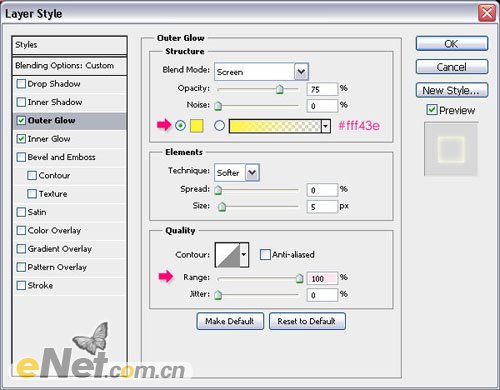This screenshot has height=390, width=500.
Task: Click the Noise slider handle
Action: click(218, 106)
